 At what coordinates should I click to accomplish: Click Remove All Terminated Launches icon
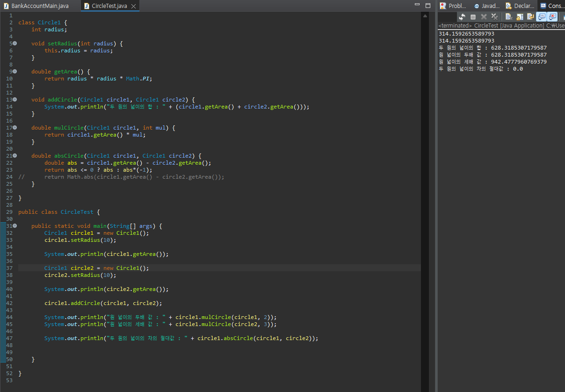pos(494,17)
